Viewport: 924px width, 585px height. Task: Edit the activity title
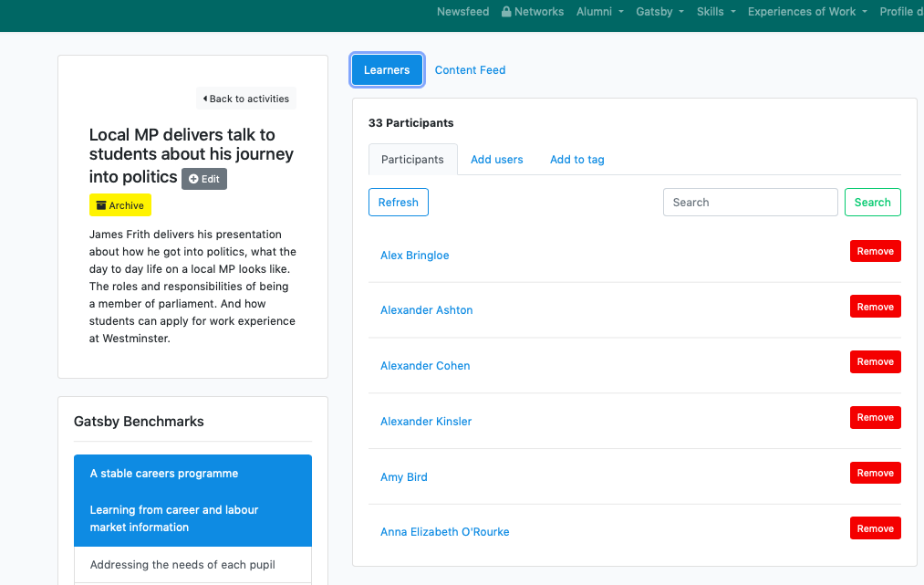click(x=204, y=179)
